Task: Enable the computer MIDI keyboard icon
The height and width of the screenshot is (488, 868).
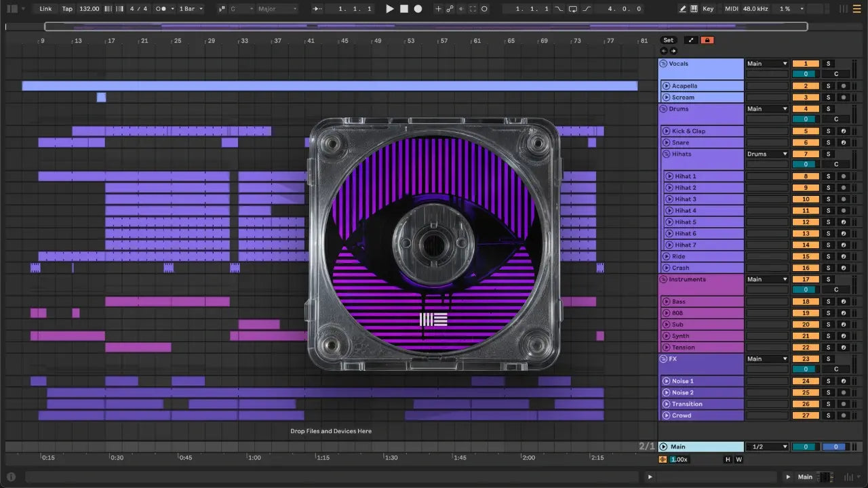Action: (x=694, y=9)
